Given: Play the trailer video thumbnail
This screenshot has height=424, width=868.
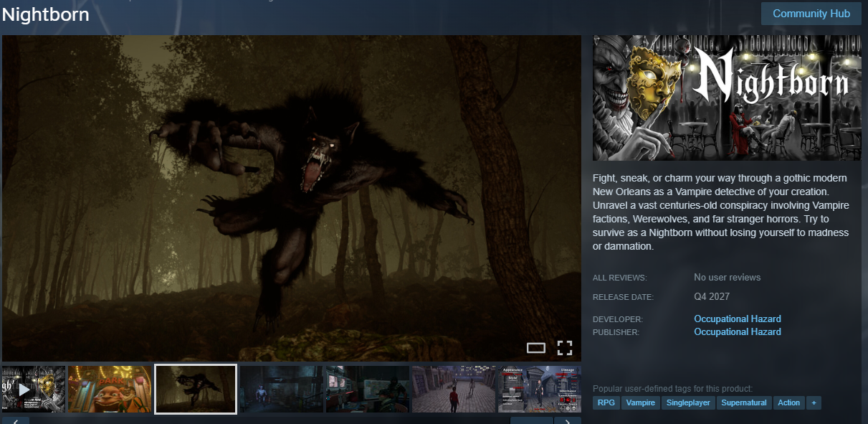Looking at the screenshot, I should 34,389.
